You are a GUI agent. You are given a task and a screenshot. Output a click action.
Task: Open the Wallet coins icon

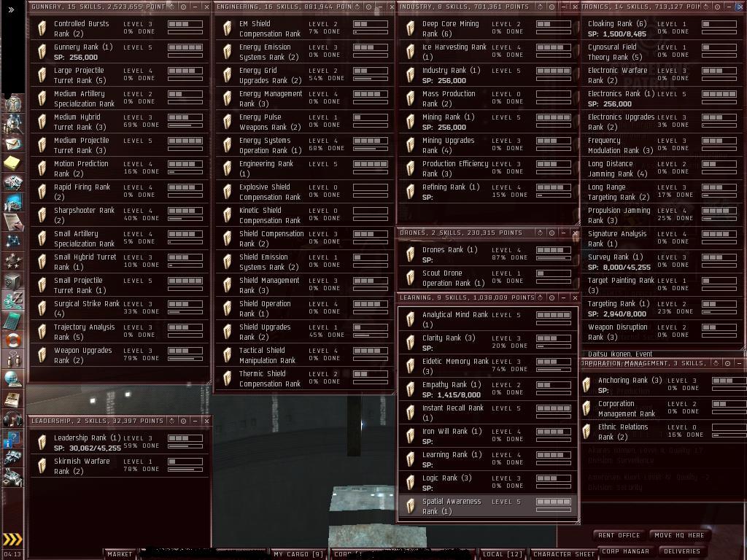pyautogui.click(x=13, y=300)
